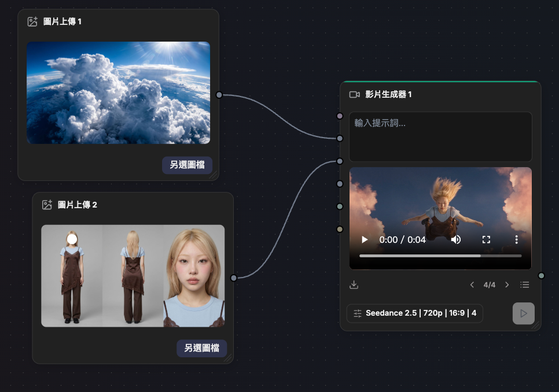Screen dimensions: 559x392
Task: Open the Seedance 2.5 settings selector
Action: point(414,313)
